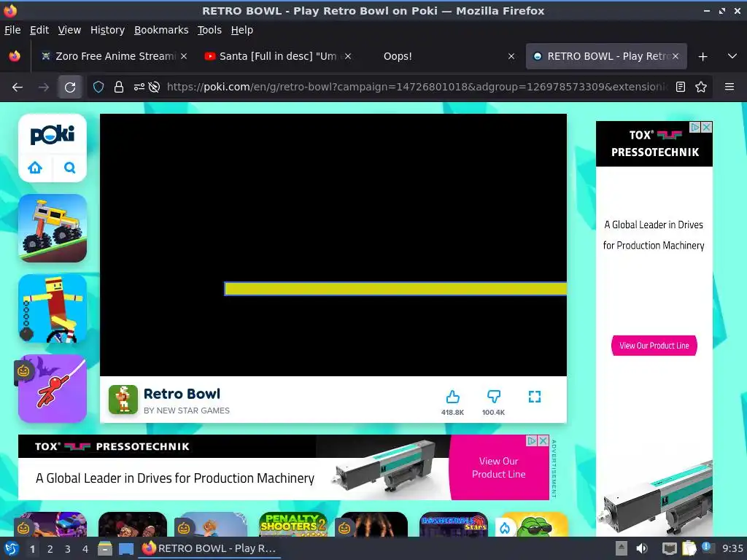
Task: Close the sidebar TOX advertisement
Action: pos(706,127)
